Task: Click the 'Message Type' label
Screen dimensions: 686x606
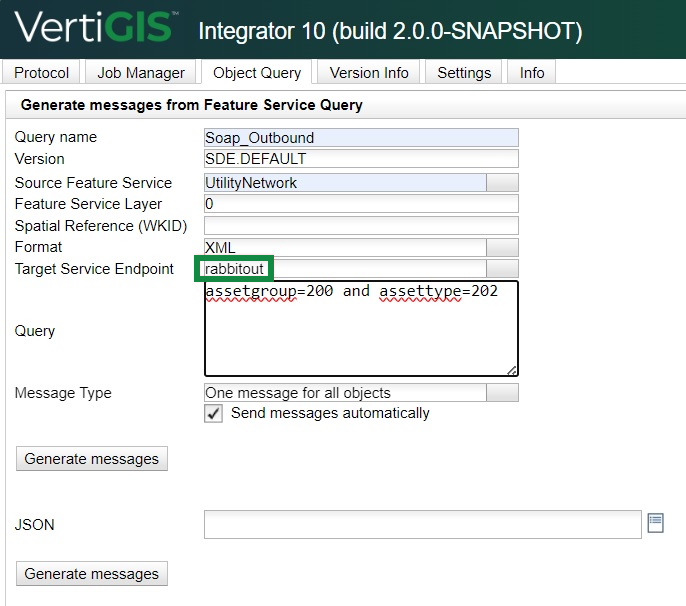Action: pyautogui.click(x=63, y=393)
